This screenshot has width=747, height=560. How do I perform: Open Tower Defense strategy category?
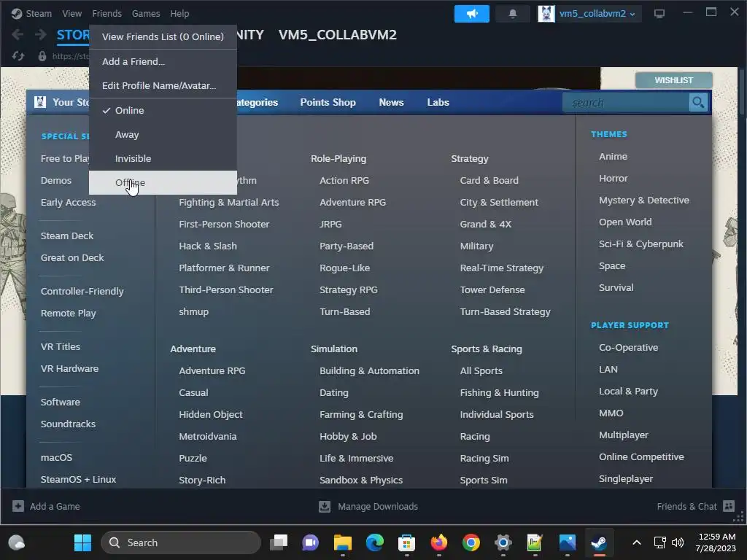pyautogui.click(x=492, y=289)
